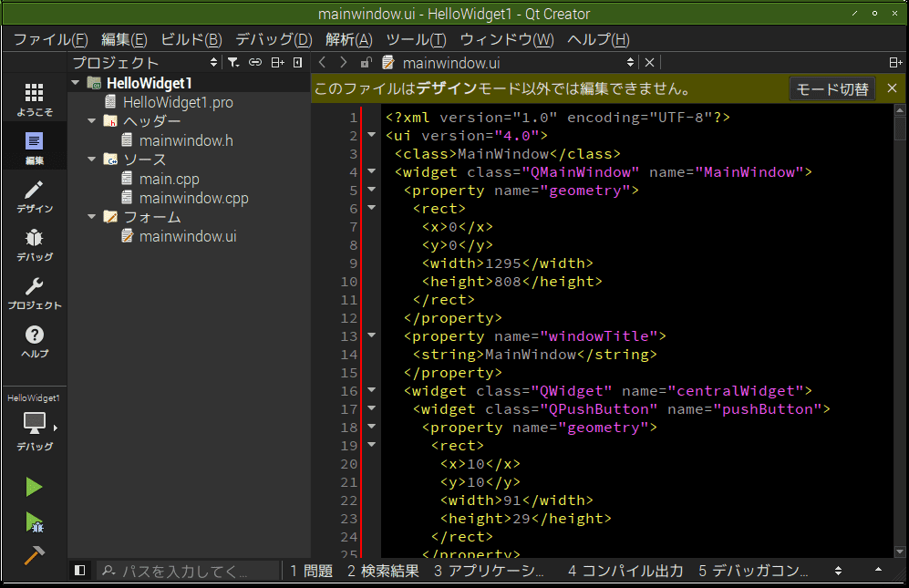This screenshot has height=588, width=909.
Task: Go back in editor navigation history
Action: pyautogui.click(x=323, y=63)
